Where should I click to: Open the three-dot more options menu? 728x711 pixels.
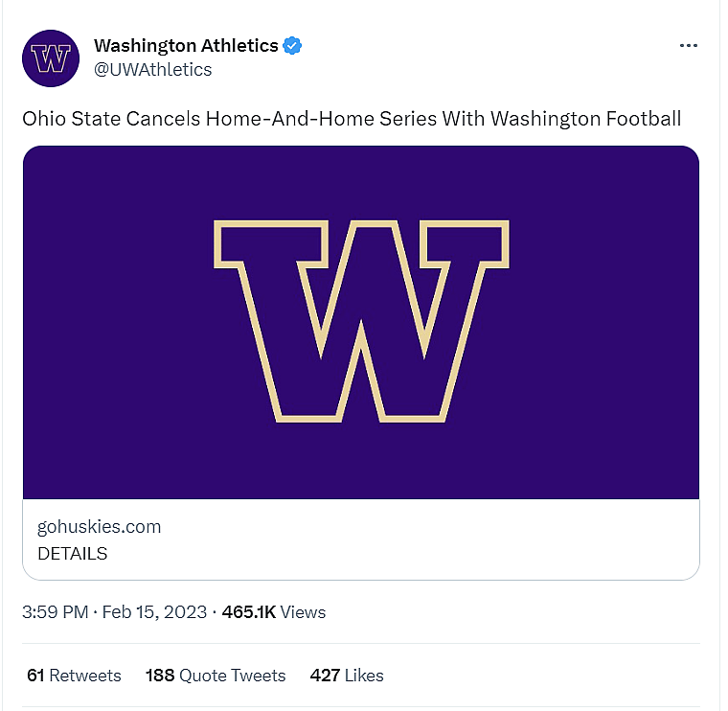point(688,46)
